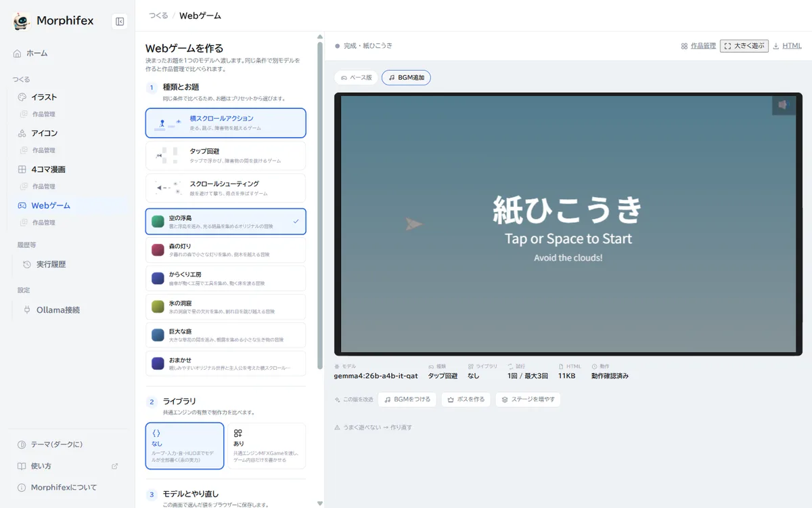Click the form panel vertical scrollbar

pyautogui.click(x=320, y=205)
